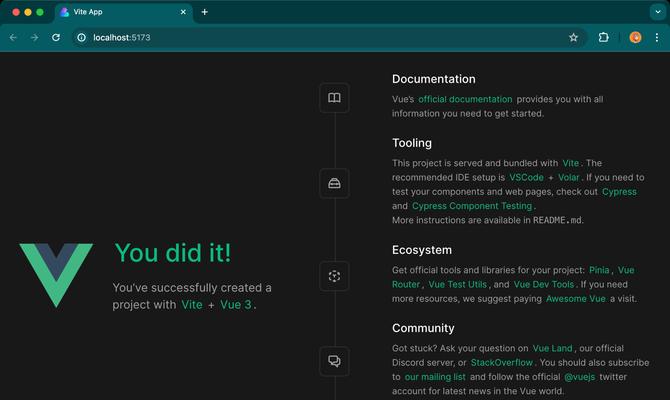Click the Documentation heading
The width and height of the screenshot is (670, 400).
[434, 79]
